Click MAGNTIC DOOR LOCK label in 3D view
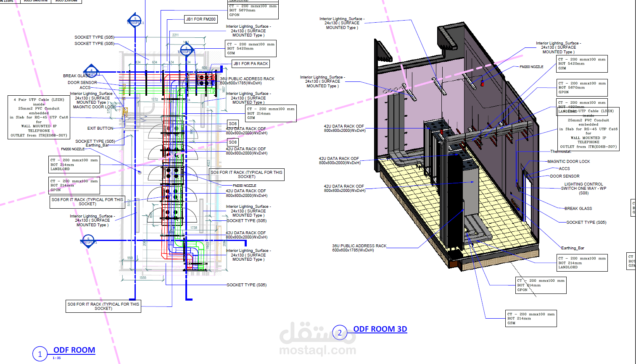 point(568,162)
